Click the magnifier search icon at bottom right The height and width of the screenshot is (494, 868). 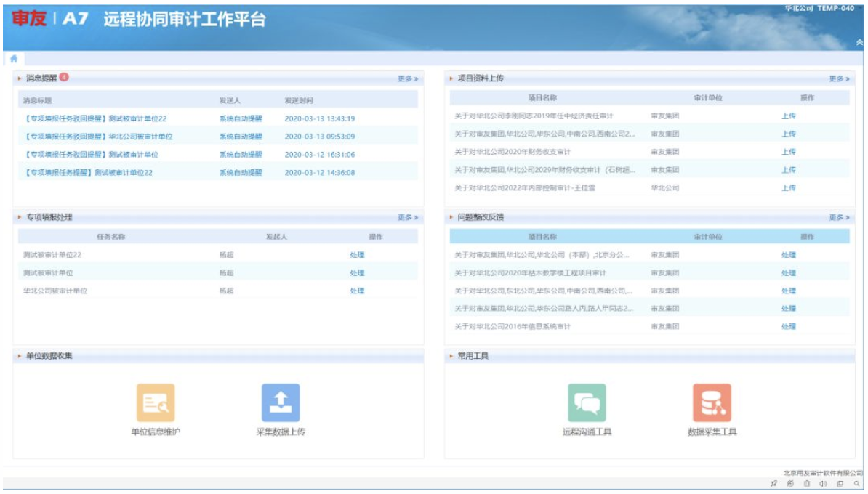click(x=857, y=484)
